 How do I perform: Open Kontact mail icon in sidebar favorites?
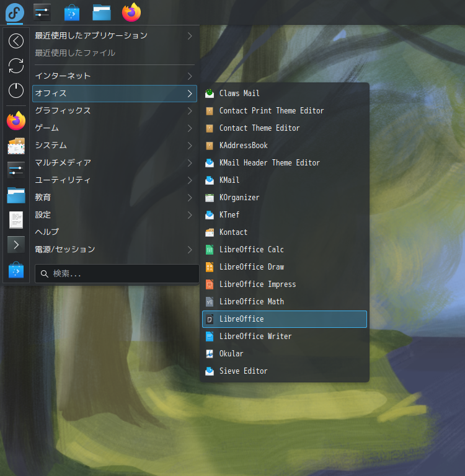tap(16, 146)
